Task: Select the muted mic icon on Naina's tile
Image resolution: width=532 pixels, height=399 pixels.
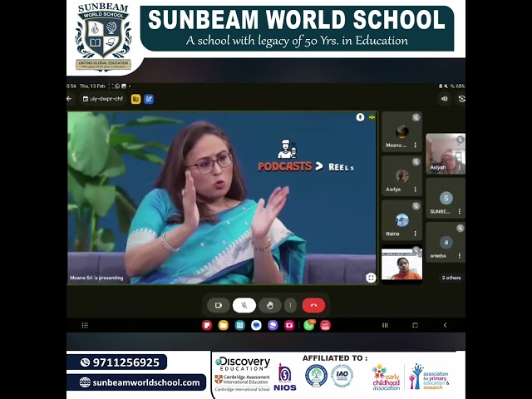Action: [x=416, y=206]
